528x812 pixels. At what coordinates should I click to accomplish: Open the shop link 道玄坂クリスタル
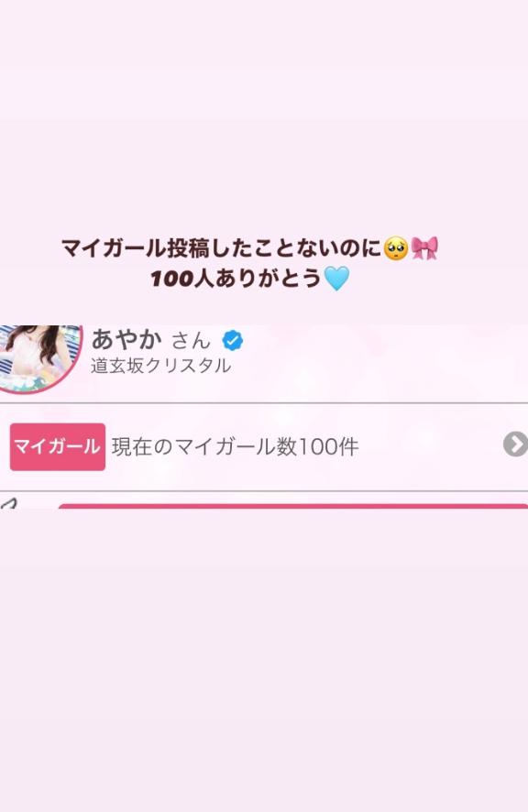[160, 366]
